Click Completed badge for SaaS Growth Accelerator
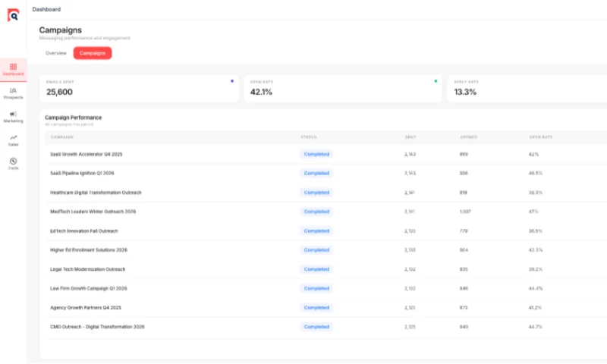The height and width of the screenshot is (364, 607). [x=316, y=154]
